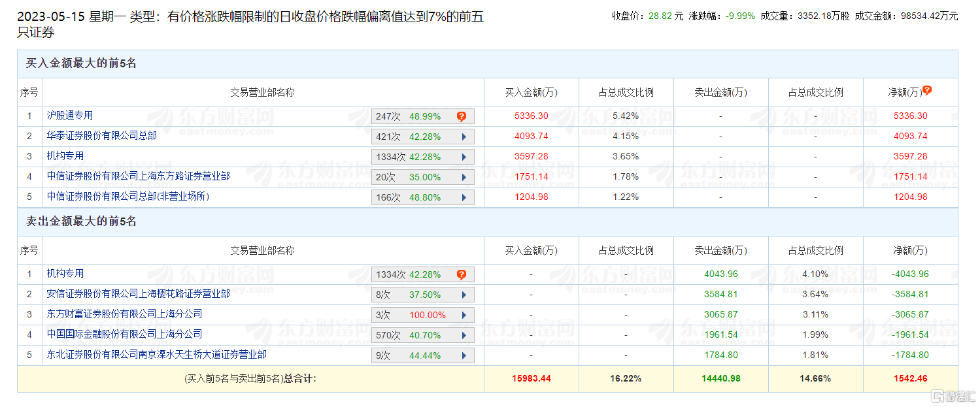Click the 20次 35.00% stats box

422,177
